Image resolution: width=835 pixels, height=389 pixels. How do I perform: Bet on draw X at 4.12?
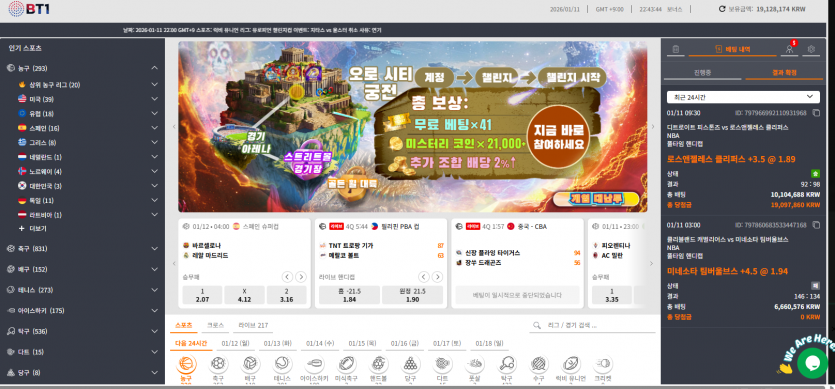244,295
